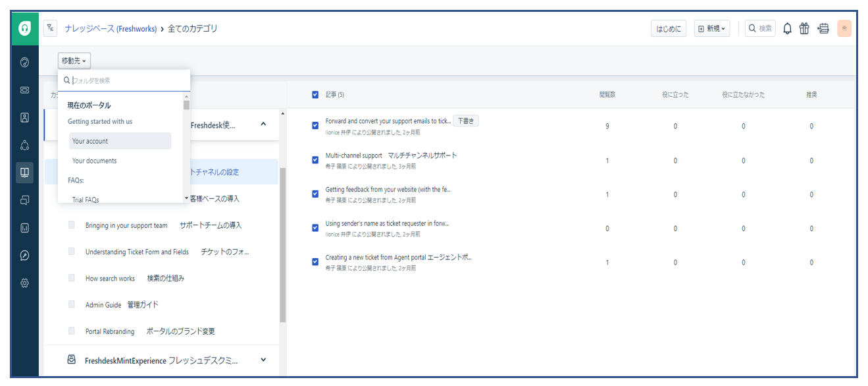Open the notifications bell icon
This screenshot has height=386, width=868.
point(787,28)
